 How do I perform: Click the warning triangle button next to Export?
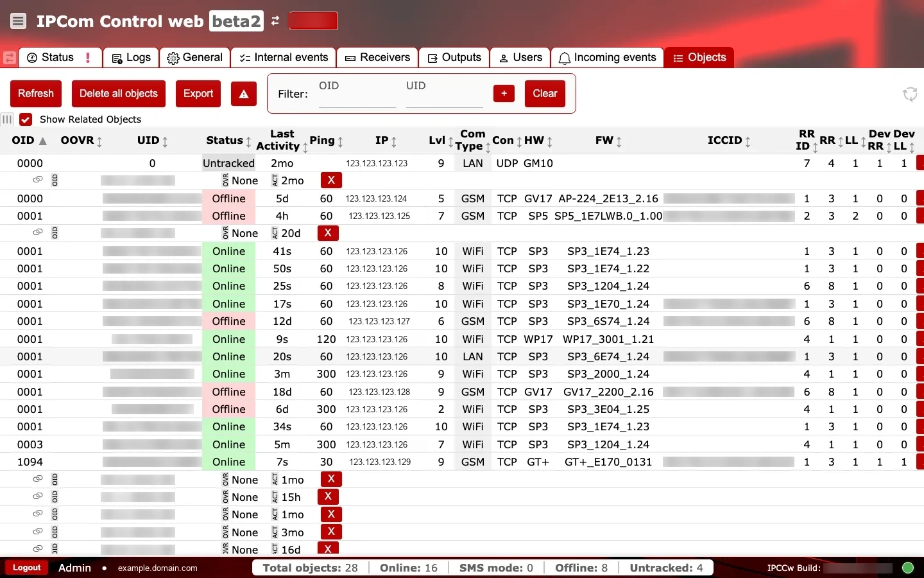click(x=243, y=94)
